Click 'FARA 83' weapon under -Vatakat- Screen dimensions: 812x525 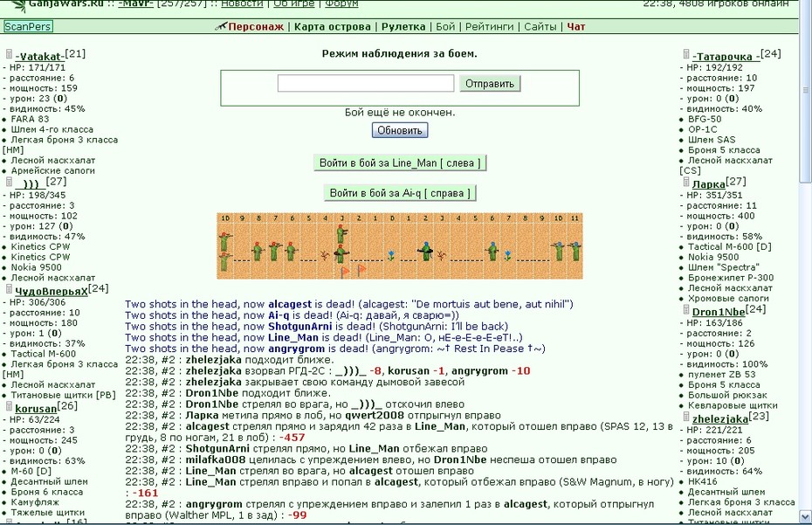tap(30, 119)
